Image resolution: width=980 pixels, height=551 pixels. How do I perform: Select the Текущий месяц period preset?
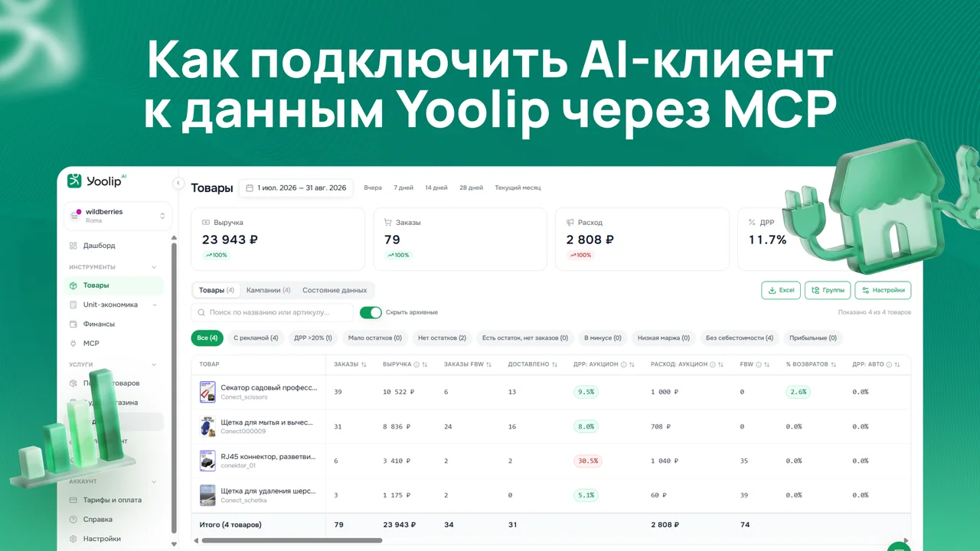coord(518,187)
